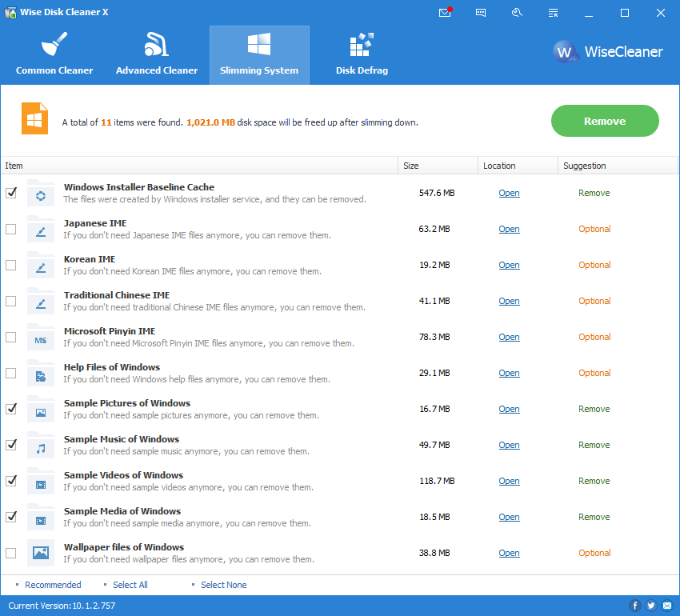
Task: Click the Korean IME folder icon
Action: click(x=41, y=265)
